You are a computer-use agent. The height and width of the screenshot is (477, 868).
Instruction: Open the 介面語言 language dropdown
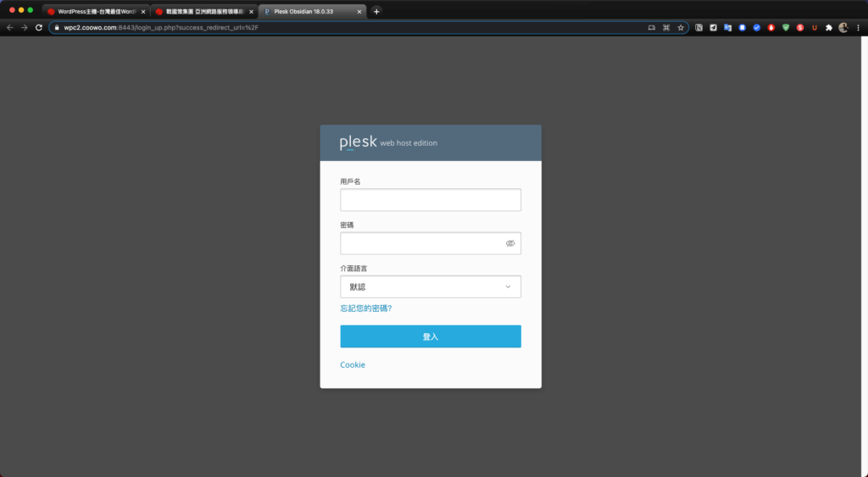pos(431,286)
